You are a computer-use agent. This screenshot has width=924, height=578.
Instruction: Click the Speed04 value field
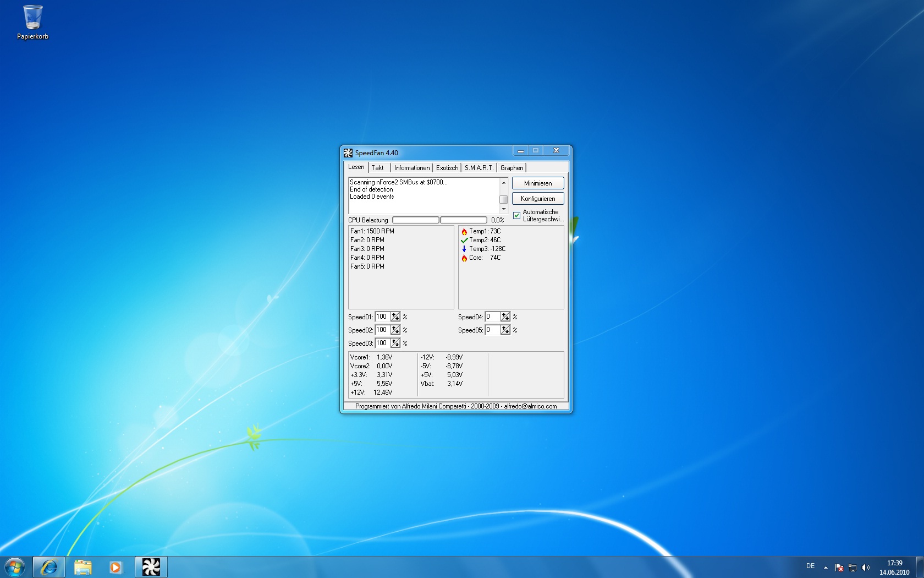[x=493, y=317]
